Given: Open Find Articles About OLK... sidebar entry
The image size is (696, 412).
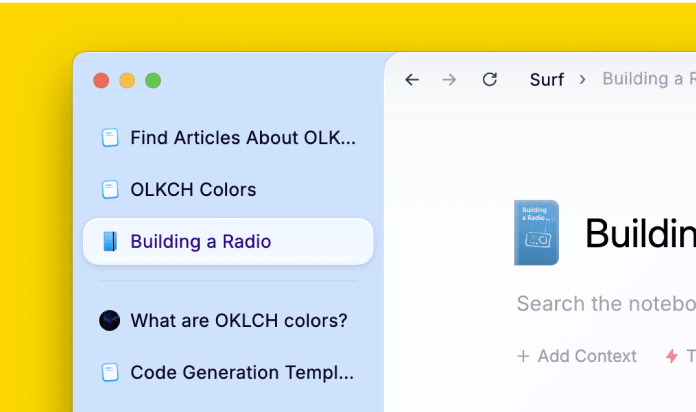Looking at the screenshot, I should tap(242, 138).
